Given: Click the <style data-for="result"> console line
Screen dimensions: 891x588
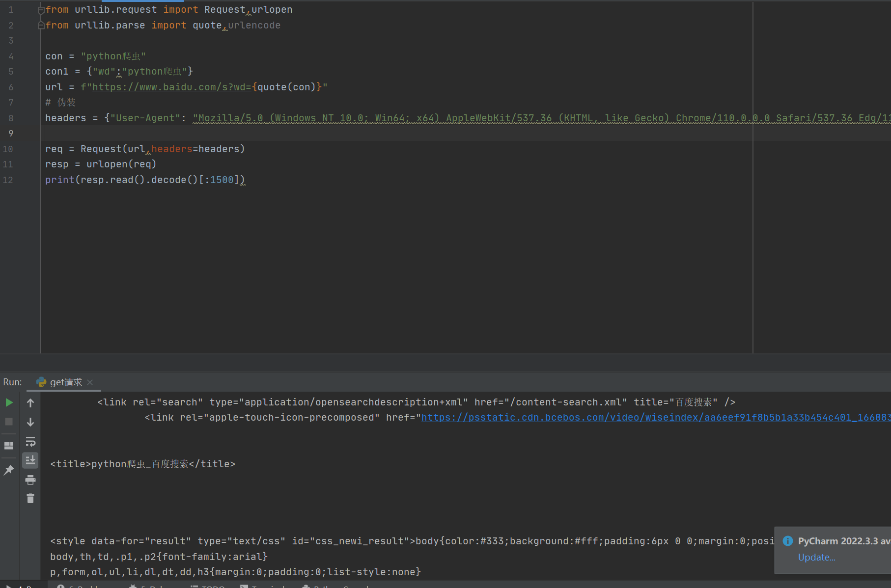Looking at the screenshot, I should click(x=413, y=541).
